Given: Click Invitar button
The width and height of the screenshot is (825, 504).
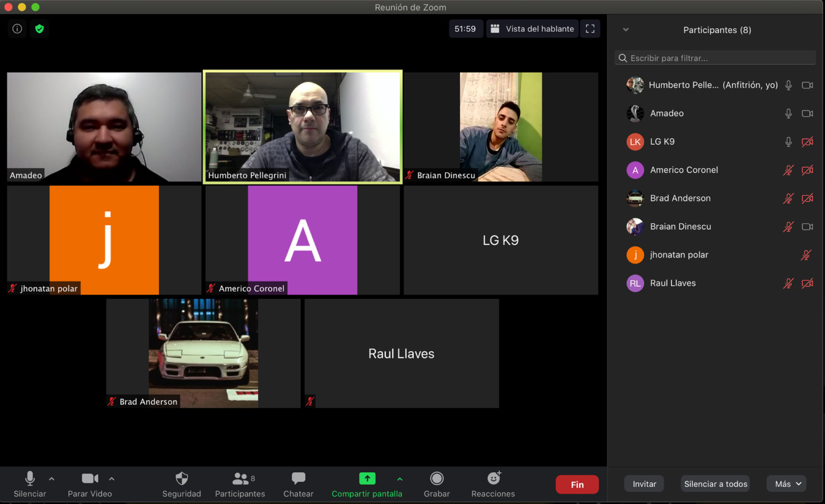Looking at the screenshot, I should pos(644,484).
